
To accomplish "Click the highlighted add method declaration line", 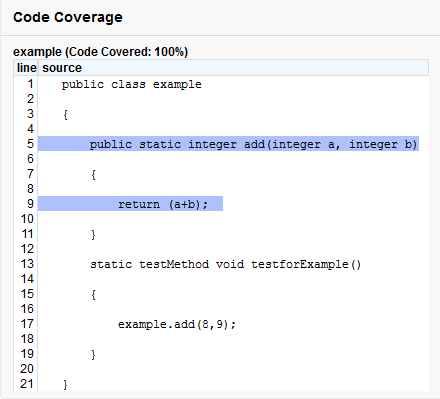I will pos(228,144).
